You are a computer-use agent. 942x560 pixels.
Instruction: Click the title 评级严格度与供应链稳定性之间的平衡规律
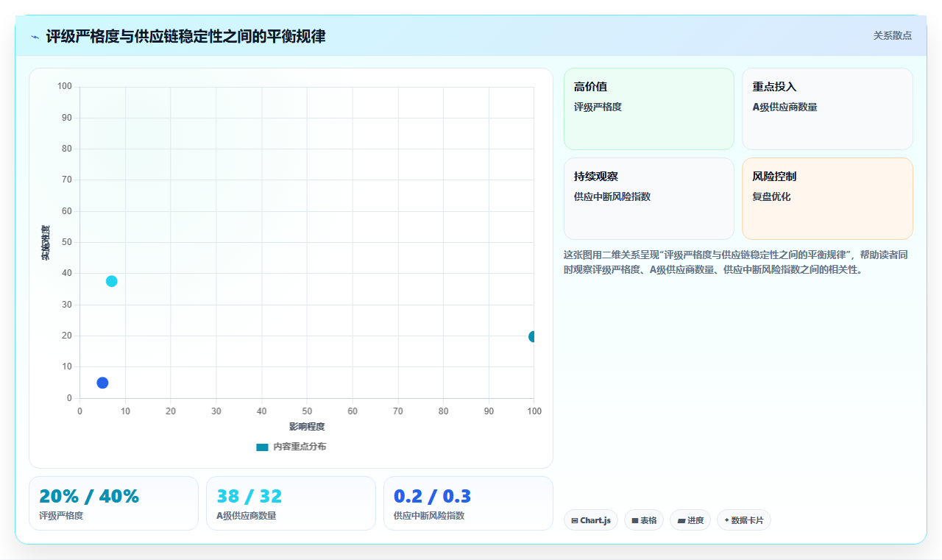pos(185,36)
